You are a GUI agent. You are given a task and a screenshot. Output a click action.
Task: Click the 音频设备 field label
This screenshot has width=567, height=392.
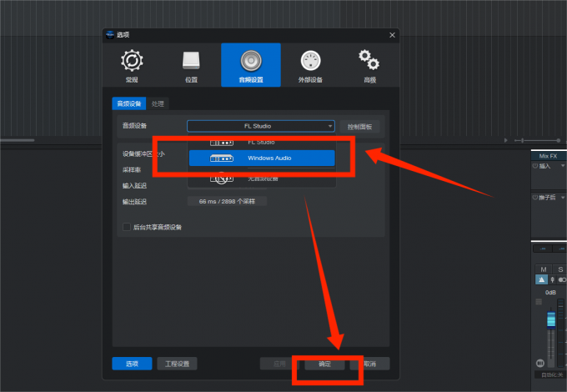pyautogui.click(x=134, y=126)
